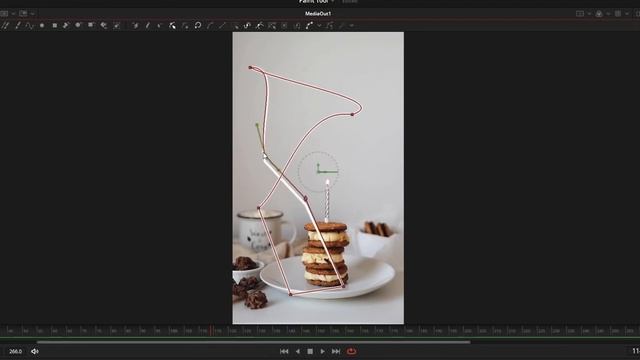The image size is (640, 360).
Task: Jump to last frame
Action: coord(336,351)
